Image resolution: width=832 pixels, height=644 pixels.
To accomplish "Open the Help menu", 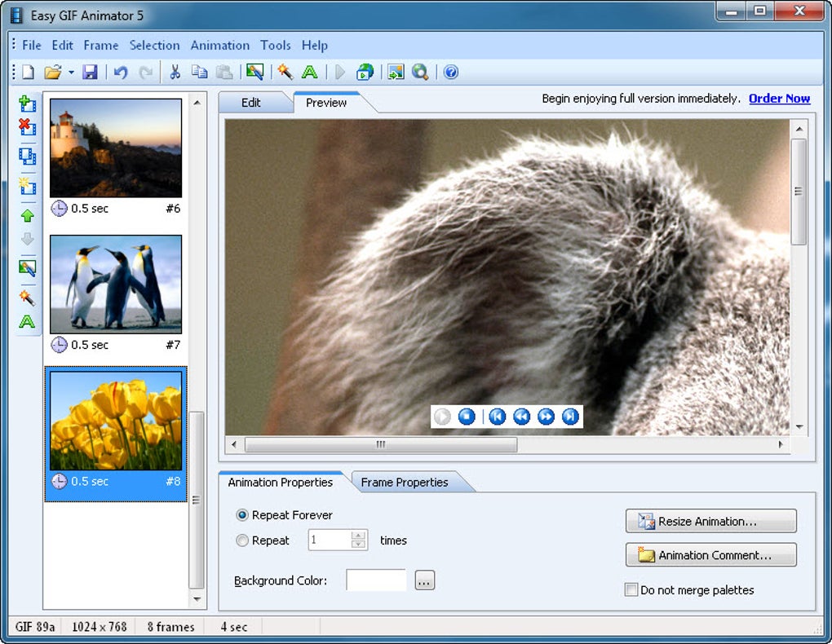I will click(x=315, y=46).
